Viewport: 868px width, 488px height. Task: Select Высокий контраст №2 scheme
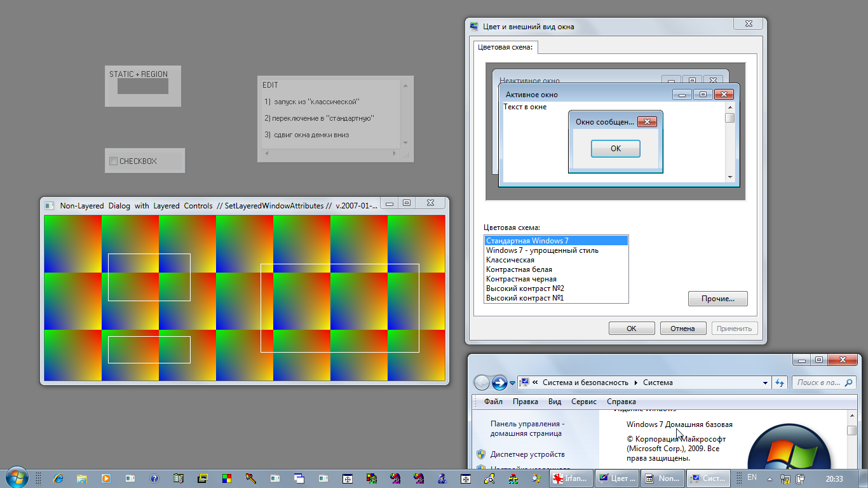click(556, 288)
